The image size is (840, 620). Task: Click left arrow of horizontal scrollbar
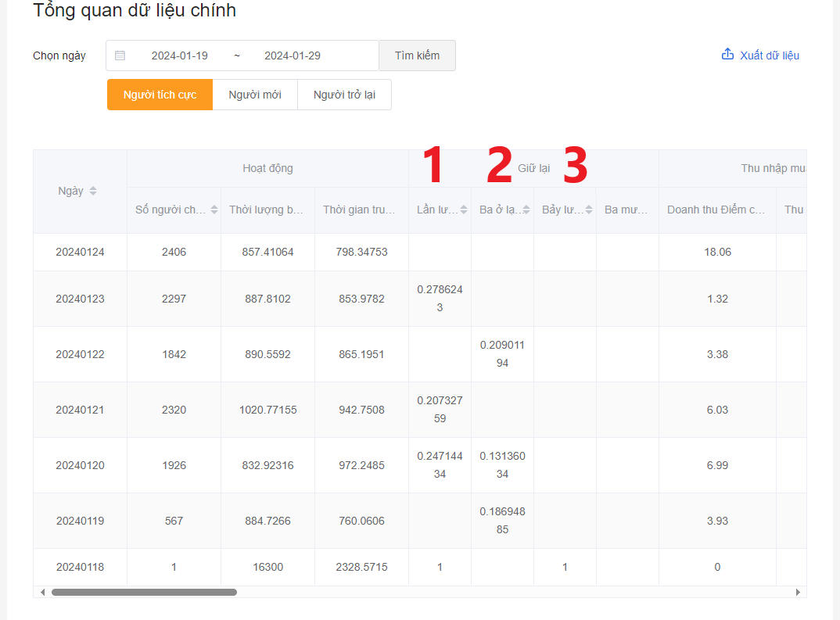pyautogui.click(x=42, y=593)
